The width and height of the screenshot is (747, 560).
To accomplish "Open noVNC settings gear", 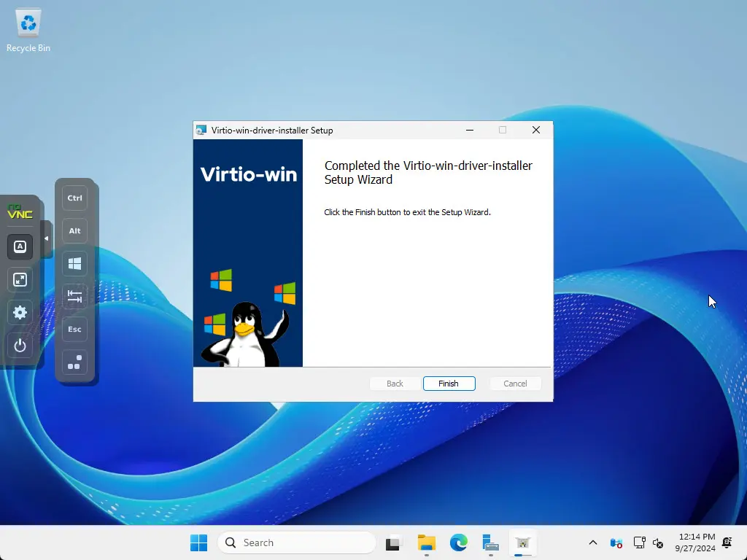I will [x=20, y=312].
